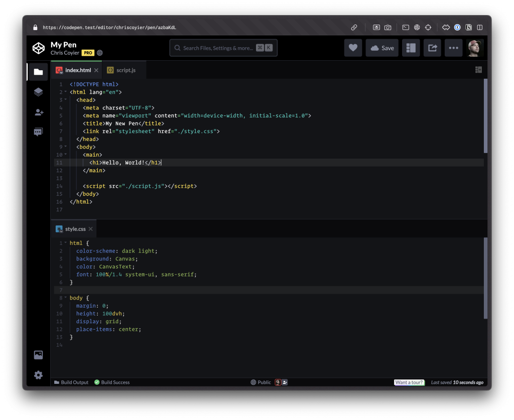
Task: Open the layout switcher icon in header
Action: (x=411, y=48)
